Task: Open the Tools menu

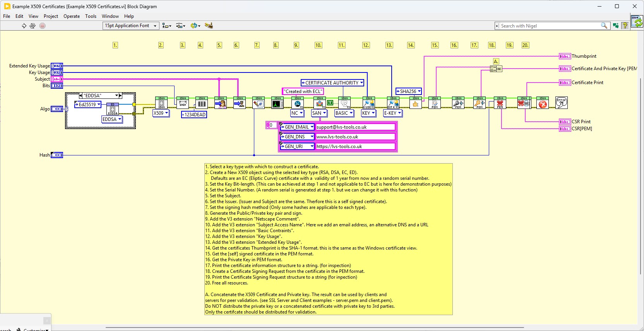Action: 91,16
